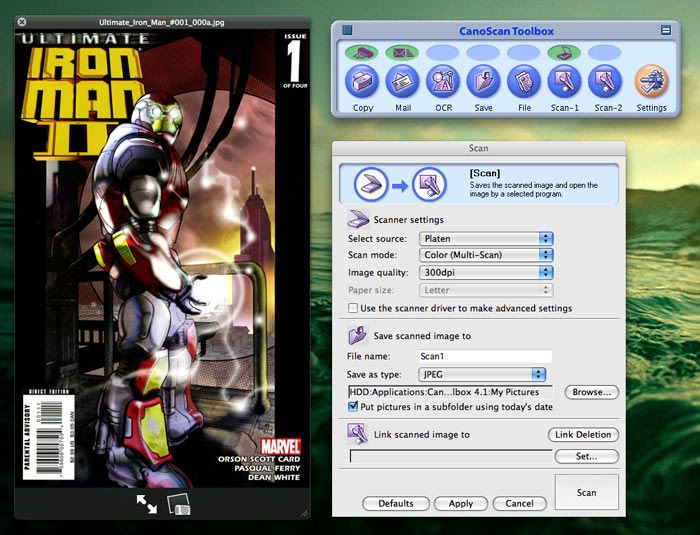Screen dimensions: 700x535
Task: Click the blue square at Toolbox title left
Action: point(347,30)
